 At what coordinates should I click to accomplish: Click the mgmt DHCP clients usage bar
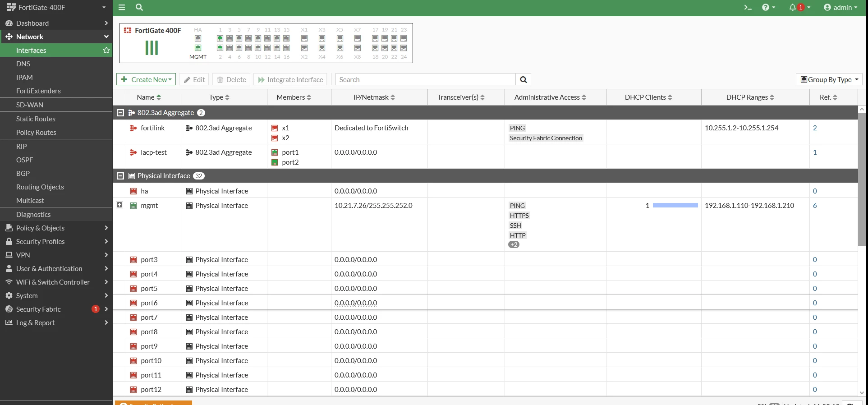pyautogui.click(x=675, y=206)
